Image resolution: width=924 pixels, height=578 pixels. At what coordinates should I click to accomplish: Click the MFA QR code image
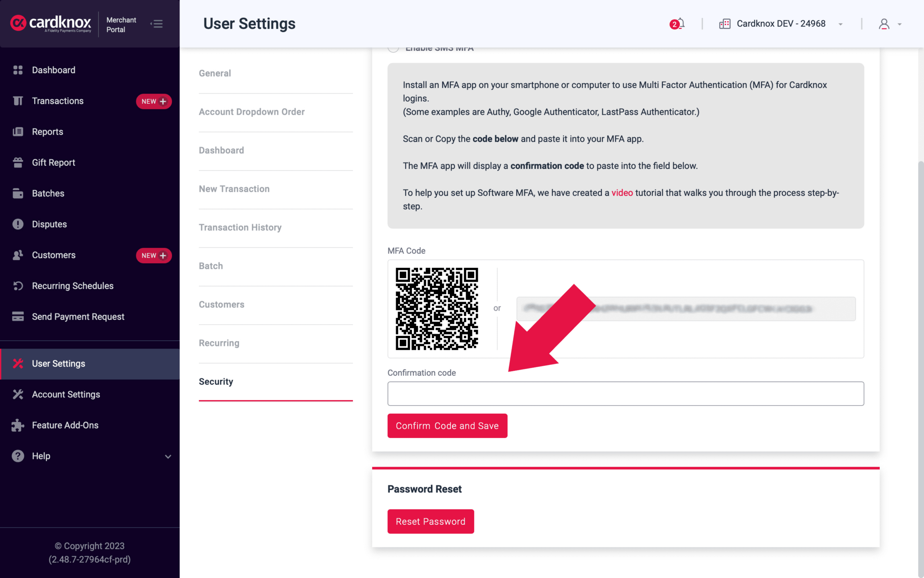pos(437,309)
